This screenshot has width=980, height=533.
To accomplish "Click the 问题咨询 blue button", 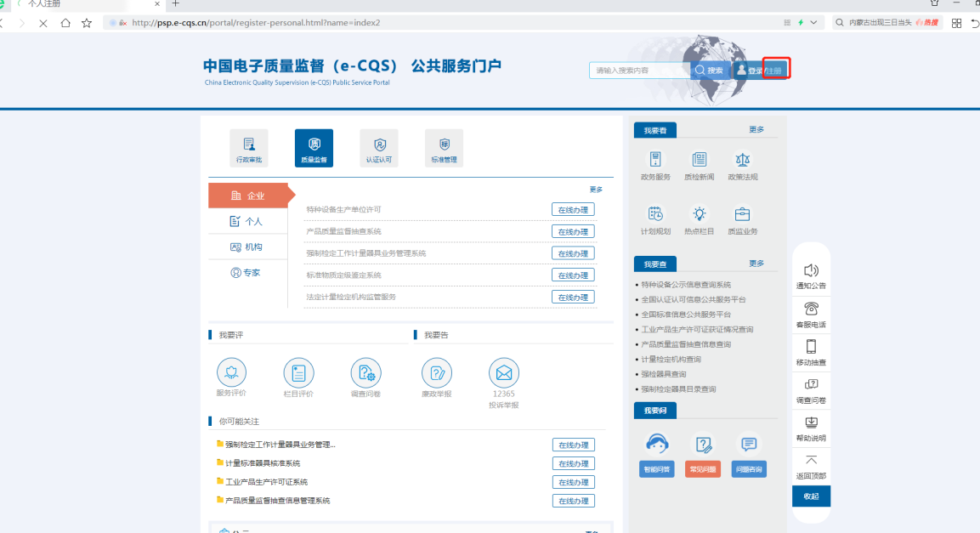I will tap(749, 469).
